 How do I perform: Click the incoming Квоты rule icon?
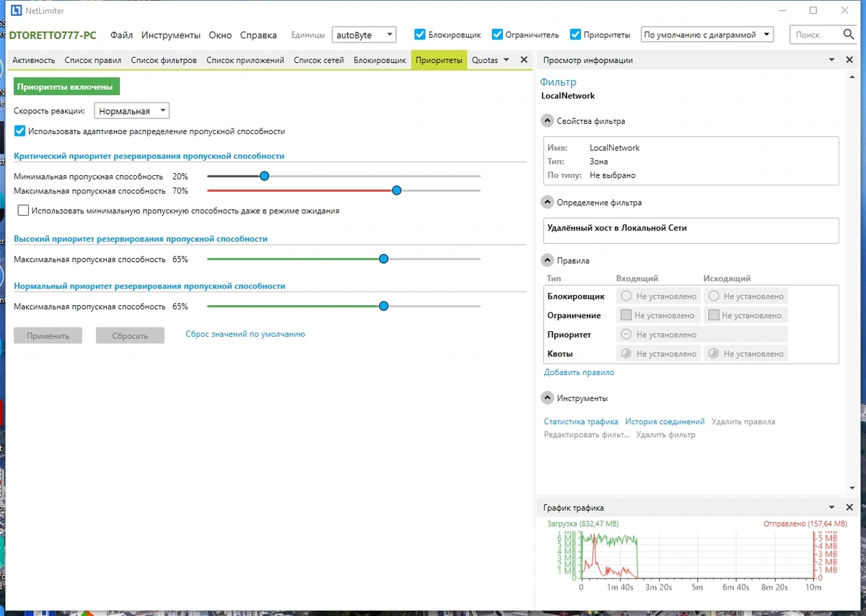click(x=626, y=353)
